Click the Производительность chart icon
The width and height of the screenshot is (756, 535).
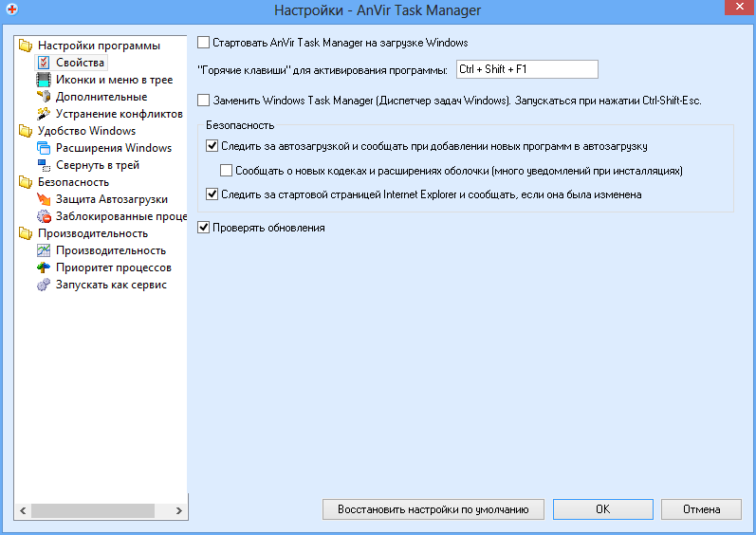point(44,250)
